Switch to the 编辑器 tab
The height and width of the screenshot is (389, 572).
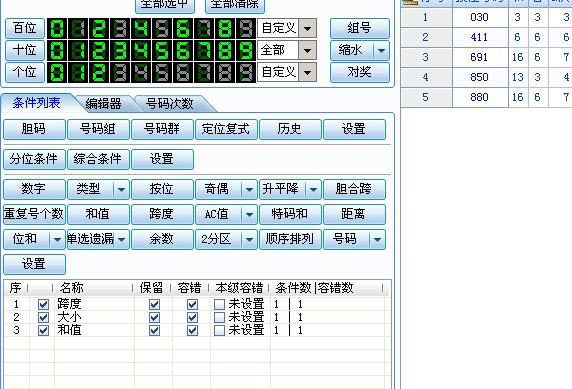click(103, 104)
